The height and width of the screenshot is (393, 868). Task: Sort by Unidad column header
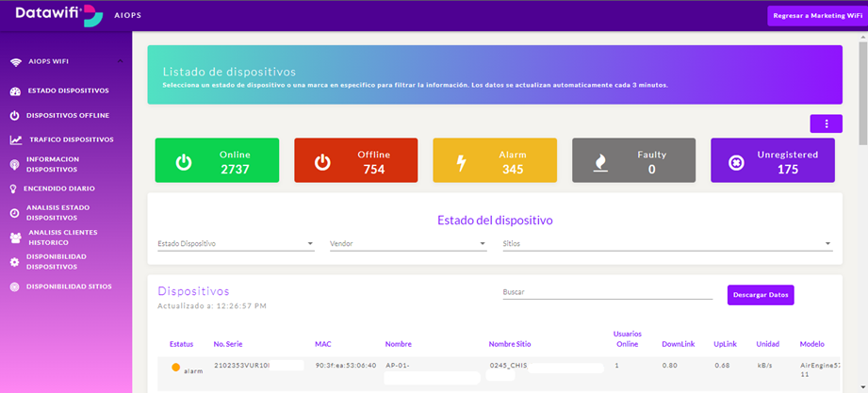click(768, 344)
